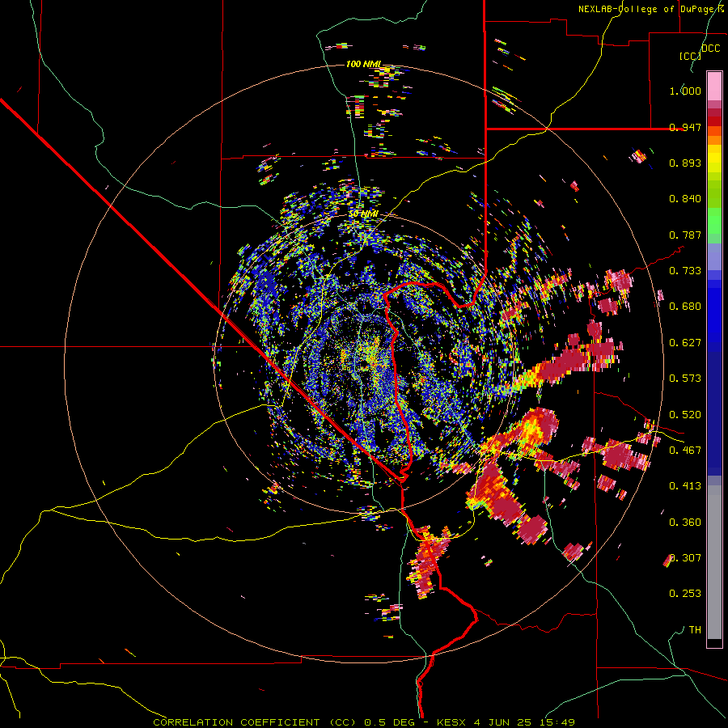Viewport: 728px width, 728px height.
Task: Select the 0.627 legend value
Action: pyautogui.click(x=685, y=343)
